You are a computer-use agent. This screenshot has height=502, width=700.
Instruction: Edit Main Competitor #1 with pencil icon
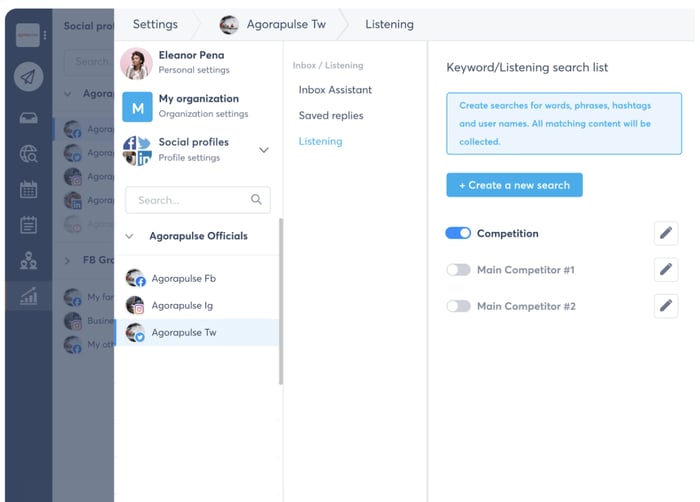click(666, 269)
